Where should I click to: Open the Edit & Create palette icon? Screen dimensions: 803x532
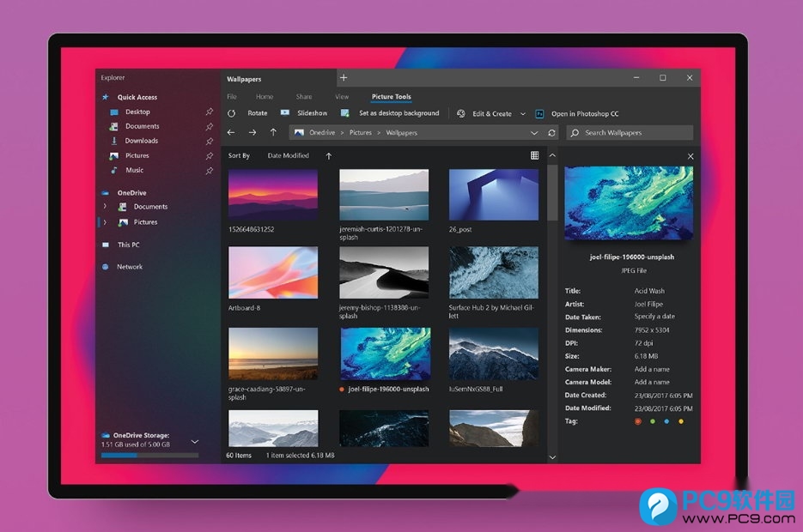click(x=461, y=113)
